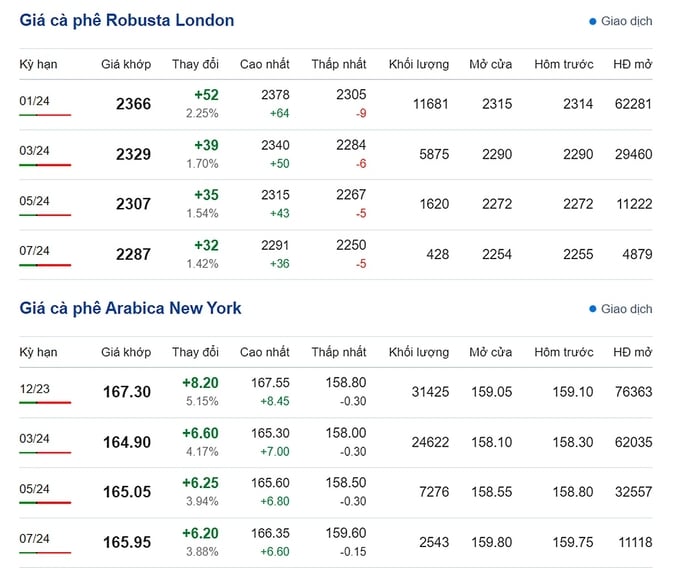This screenshot has width=680, height=568.
Task: Click open interest value 11118
Action: (x=635, y=542)
